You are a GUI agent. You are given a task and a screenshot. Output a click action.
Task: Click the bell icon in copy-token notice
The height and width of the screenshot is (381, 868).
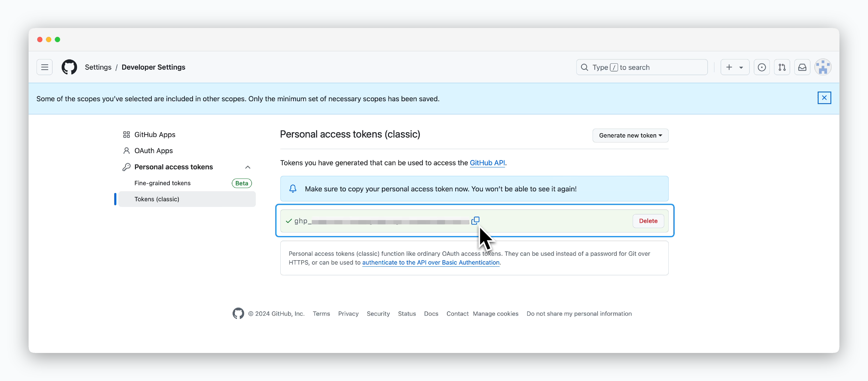tap(293, 189)
